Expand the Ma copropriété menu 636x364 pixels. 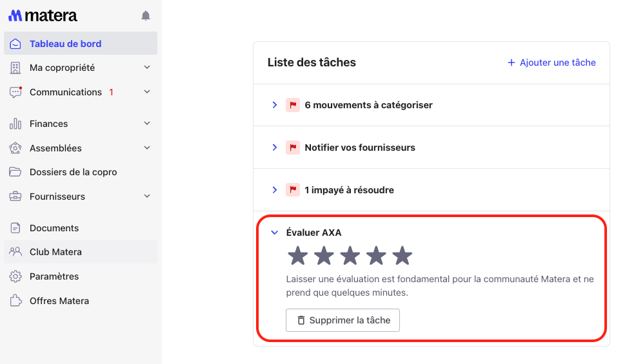coord(147,68)
